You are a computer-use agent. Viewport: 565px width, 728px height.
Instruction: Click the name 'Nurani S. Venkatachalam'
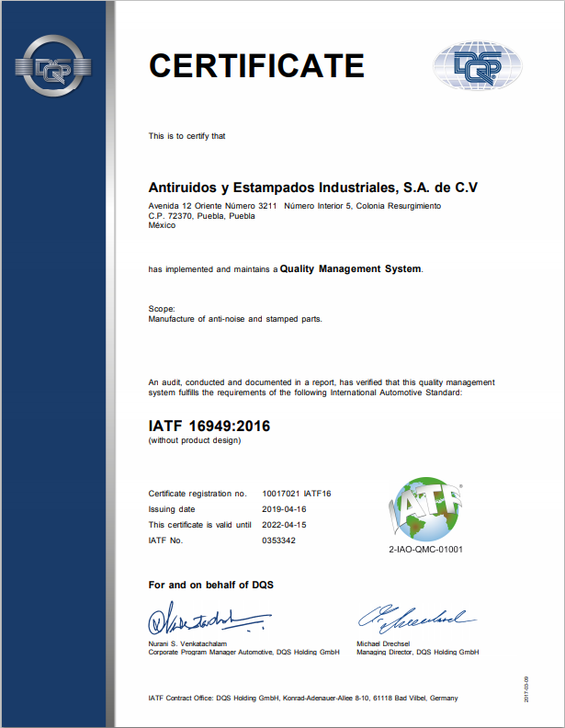coord(187,644)
